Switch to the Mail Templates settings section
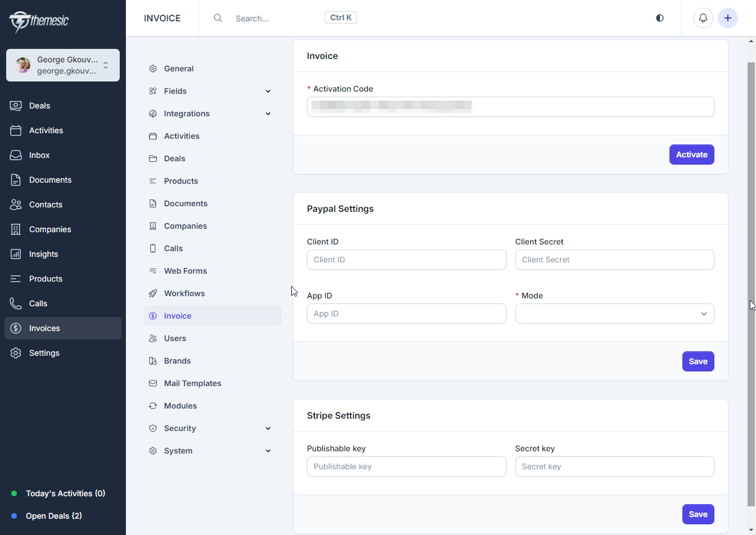756x535 pixels. 192,383
